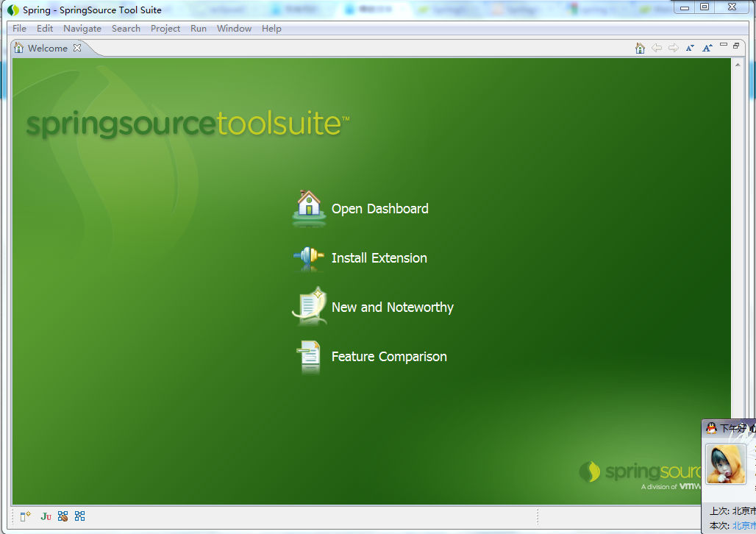
Task: Open the Run menu
Action: pyautogui.click(x=198, y=29)
